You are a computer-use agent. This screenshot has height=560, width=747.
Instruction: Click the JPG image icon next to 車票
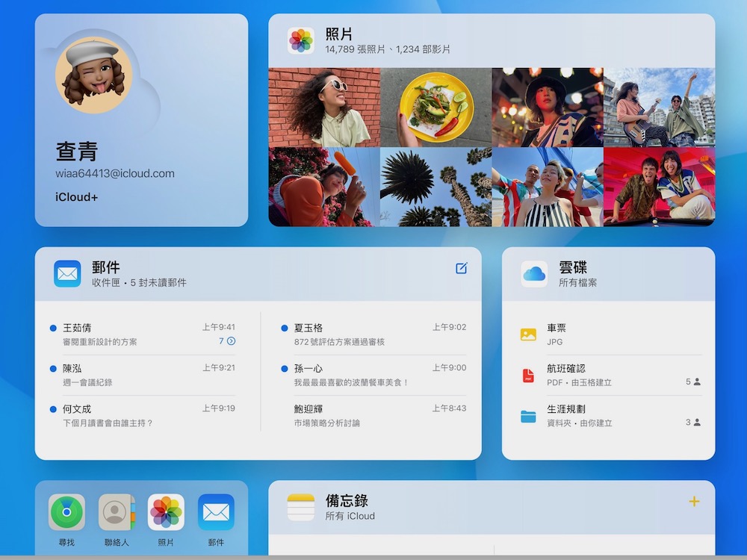pyautogui.click(x=528, y=335)
